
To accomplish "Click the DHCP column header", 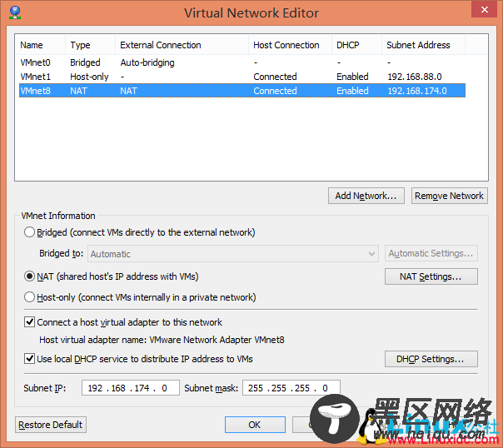I will (356, 45).
